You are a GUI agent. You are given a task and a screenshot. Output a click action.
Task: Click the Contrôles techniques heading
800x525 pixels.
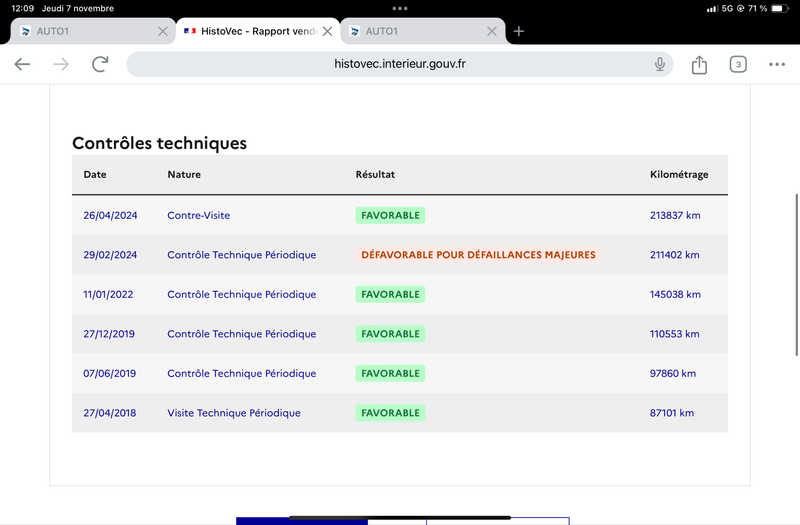coord(159,143)
